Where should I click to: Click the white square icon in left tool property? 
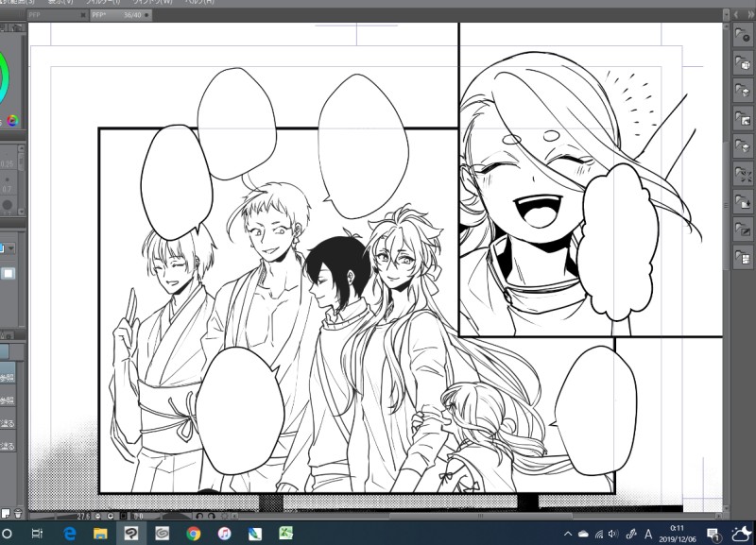(9, 273)
